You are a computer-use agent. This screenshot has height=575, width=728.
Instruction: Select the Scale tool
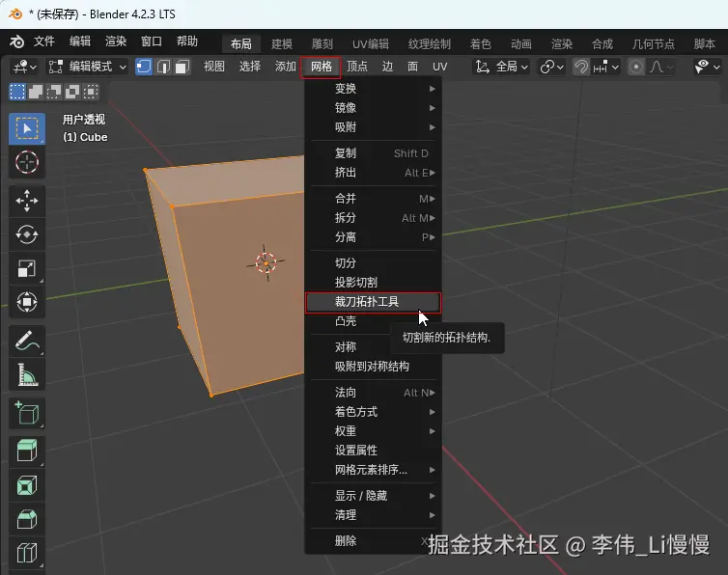point(27,268)
